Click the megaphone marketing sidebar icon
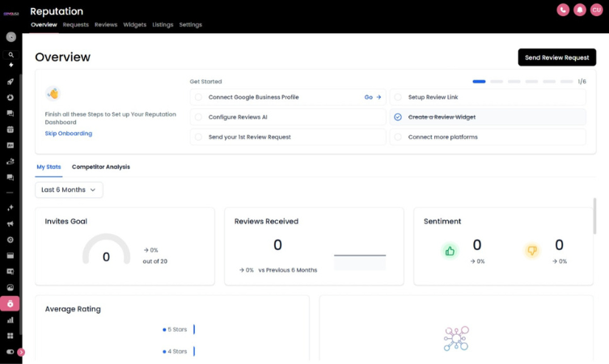The width and height of the screenshot is (609, 364). tap(11, 224)
